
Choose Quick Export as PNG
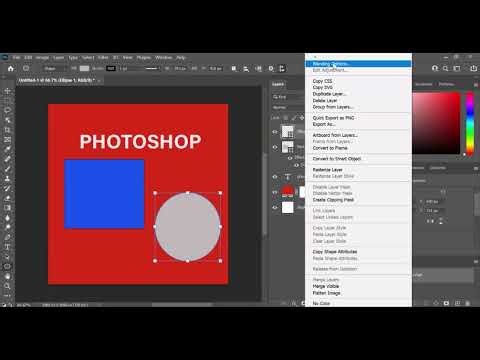[358, 118]
